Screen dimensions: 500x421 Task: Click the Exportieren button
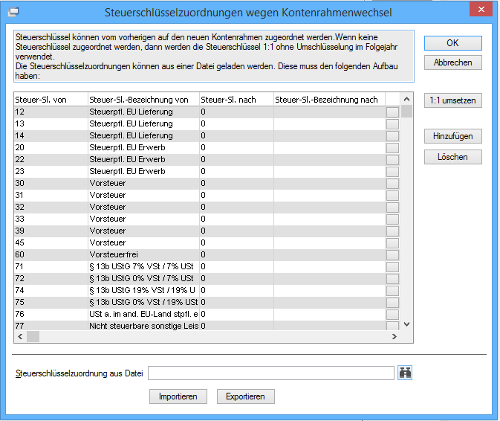click(x=246, y=396)
